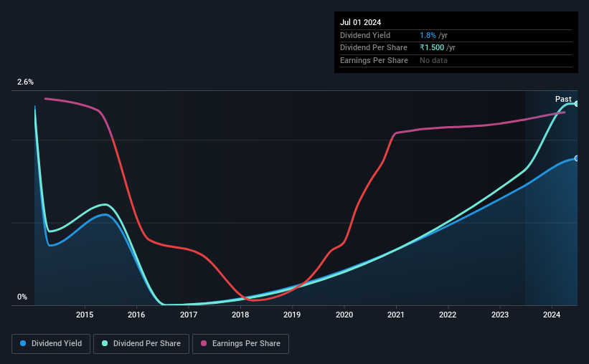Image resolution: width=589 pixels, height=364 pixels.
Task: Click the magenta Earnings Per Share legend dot
Action: click(x=204, y=343)
